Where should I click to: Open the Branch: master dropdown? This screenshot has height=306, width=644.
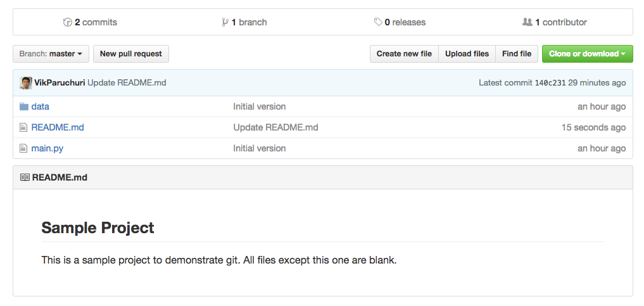[x=51, y=54]
